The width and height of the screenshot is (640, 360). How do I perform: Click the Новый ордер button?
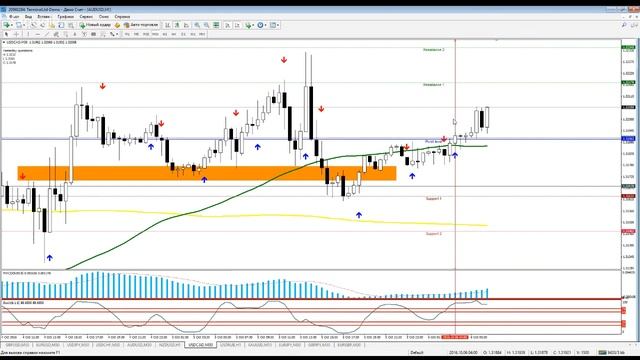coord(95,25)
